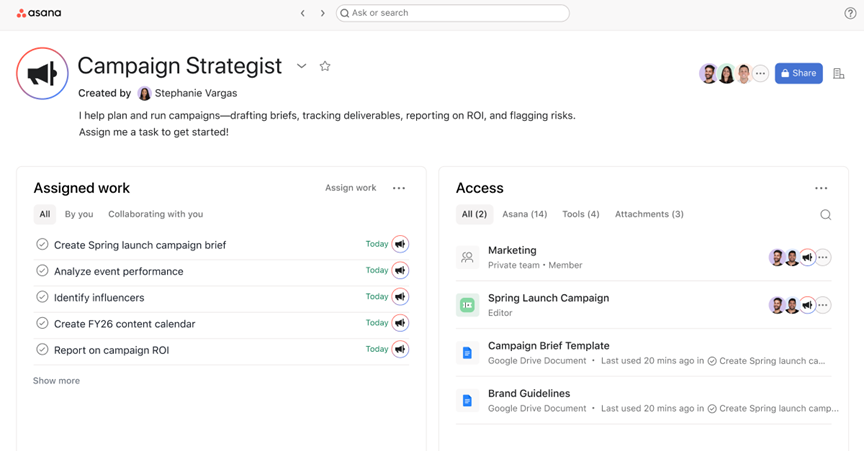Mark 'Create Spring launch campaign brief' complete
Viewport: 864px width, 451px height.
pos(42,244)
